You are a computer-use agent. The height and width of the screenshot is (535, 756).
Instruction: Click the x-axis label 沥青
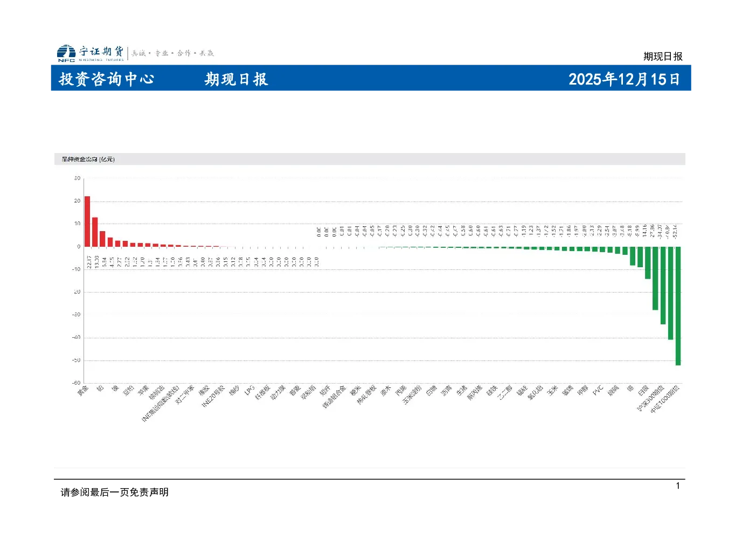pyautogui.click(x=446, y=391)
